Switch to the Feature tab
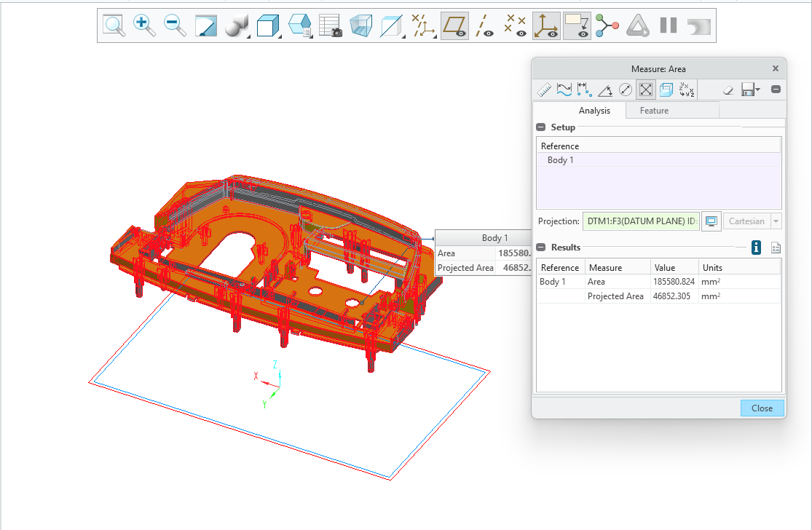The height and width of the screenshot is (530, 812). click(653, 111)
